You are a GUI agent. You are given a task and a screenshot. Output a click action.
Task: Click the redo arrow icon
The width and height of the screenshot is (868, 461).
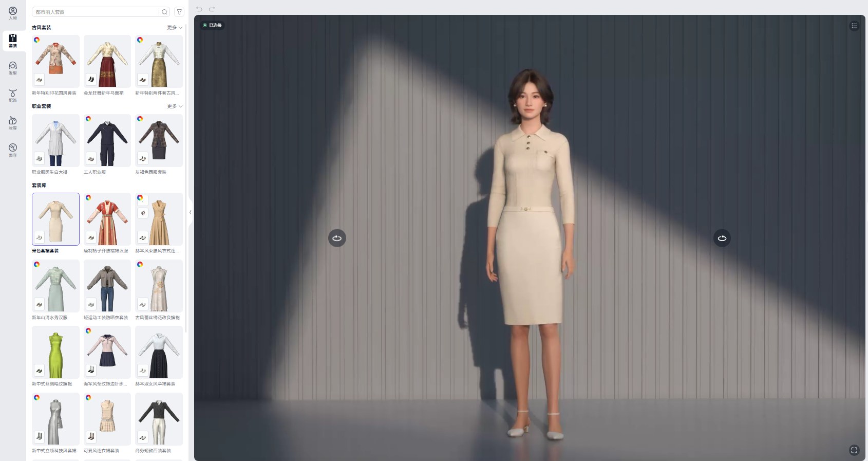(x=212, y=9)
